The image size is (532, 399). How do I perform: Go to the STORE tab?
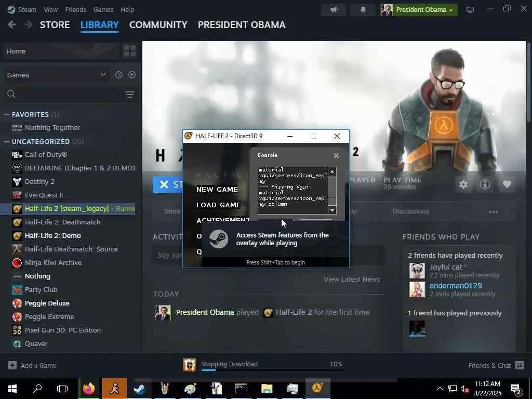(x=55, y=25)
